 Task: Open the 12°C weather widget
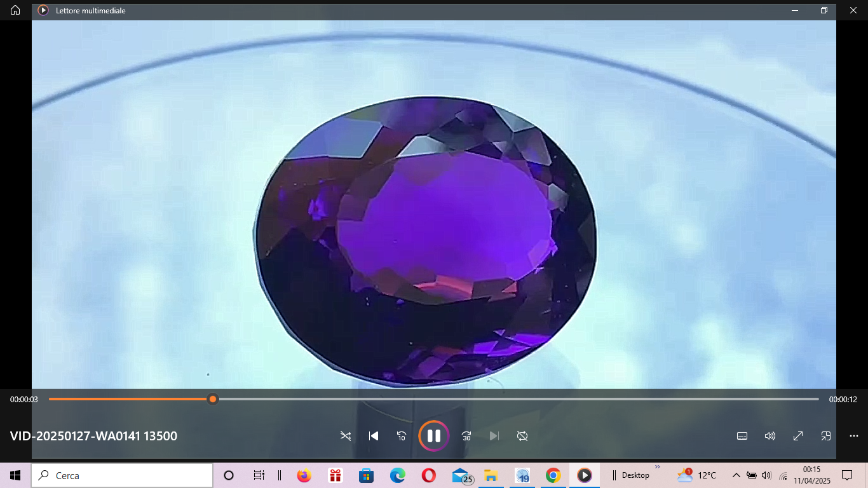coord(697,475)
